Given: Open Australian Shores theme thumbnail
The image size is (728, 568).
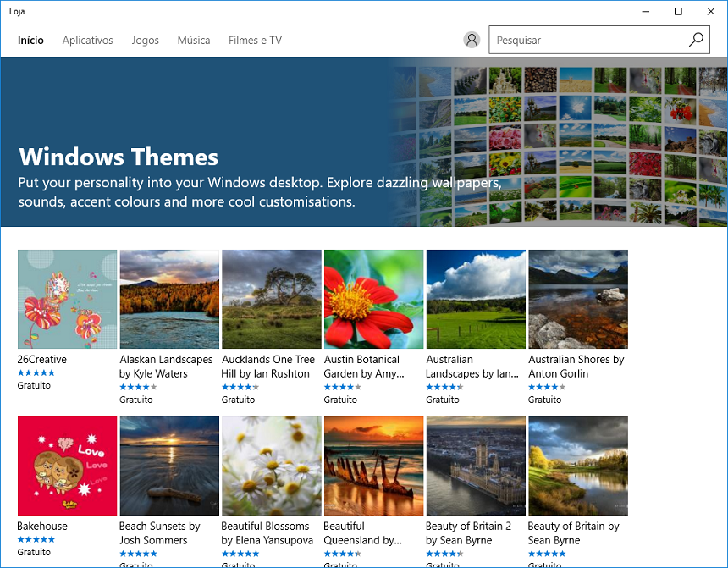Looking at the screenshot, I should [x=578, y=299].
